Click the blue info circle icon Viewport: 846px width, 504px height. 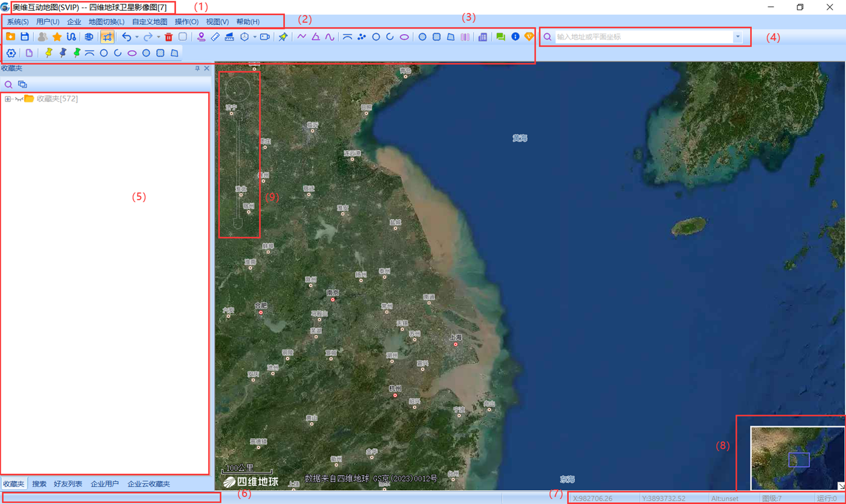pyautogui.click(x=515, y=37)
